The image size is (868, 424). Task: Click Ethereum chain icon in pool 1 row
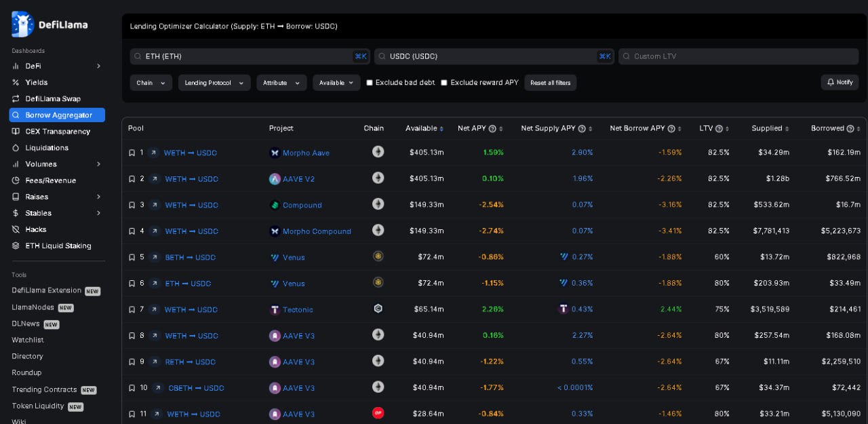pos(378,151)
